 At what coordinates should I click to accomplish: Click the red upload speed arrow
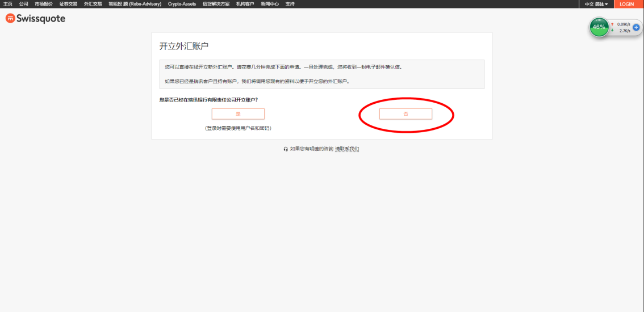[x=612, y=24]
